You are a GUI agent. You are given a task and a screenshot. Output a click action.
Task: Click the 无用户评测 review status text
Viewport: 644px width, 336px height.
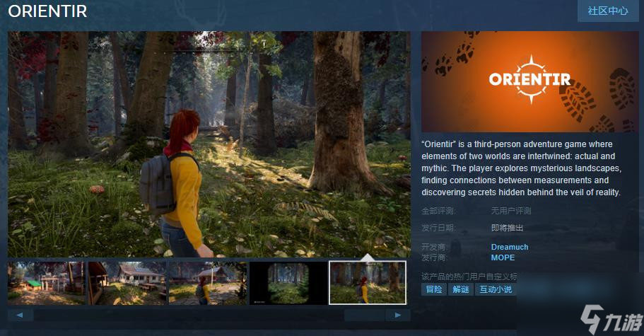511,211
